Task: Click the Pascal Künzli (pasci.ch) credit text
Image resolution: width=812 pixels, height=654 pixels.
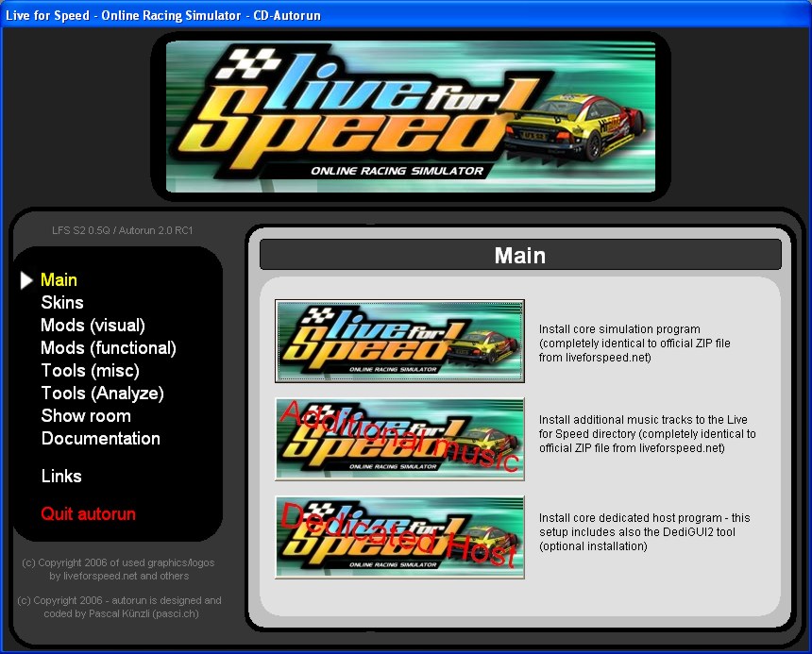Action: (119, 607)
